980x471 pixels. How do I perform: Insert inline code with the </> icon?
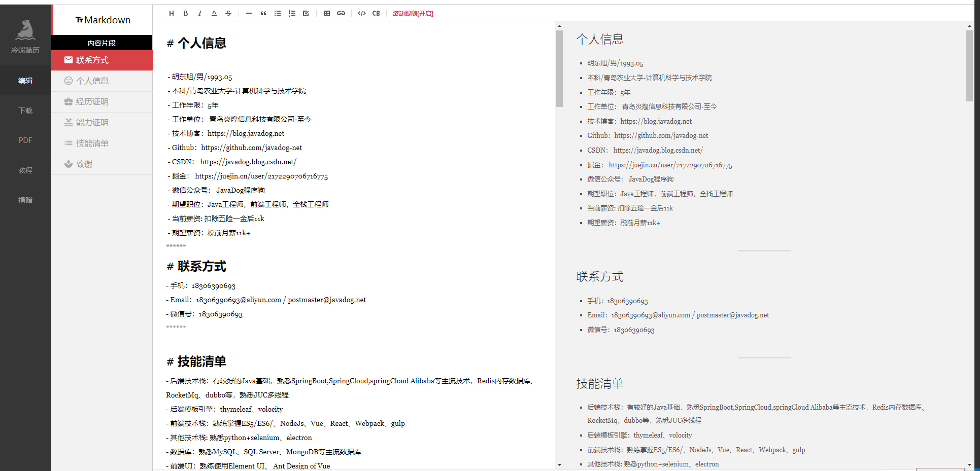click(x=361, y=13)
